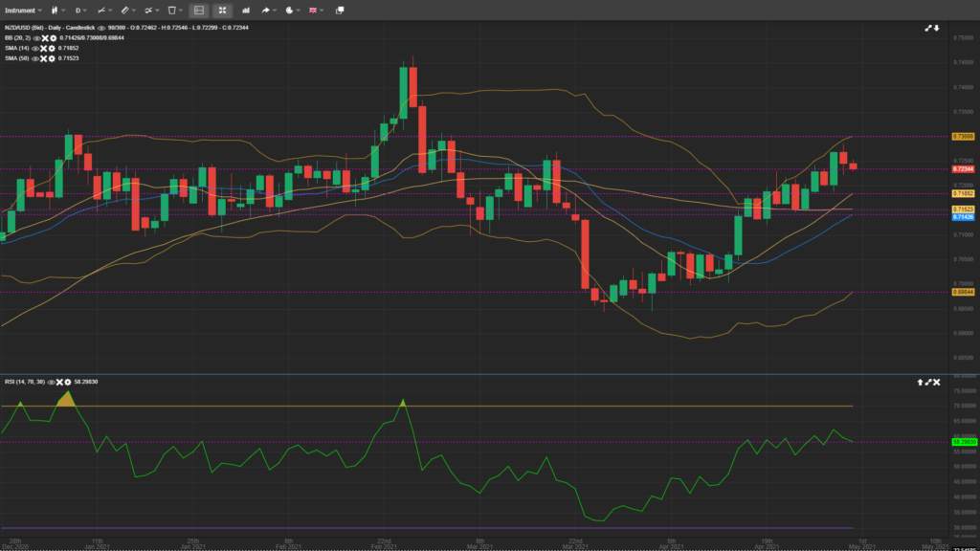Click the tall green candle at February peak
The height and width of the screenshot is (551, 980).
point(404,92)
